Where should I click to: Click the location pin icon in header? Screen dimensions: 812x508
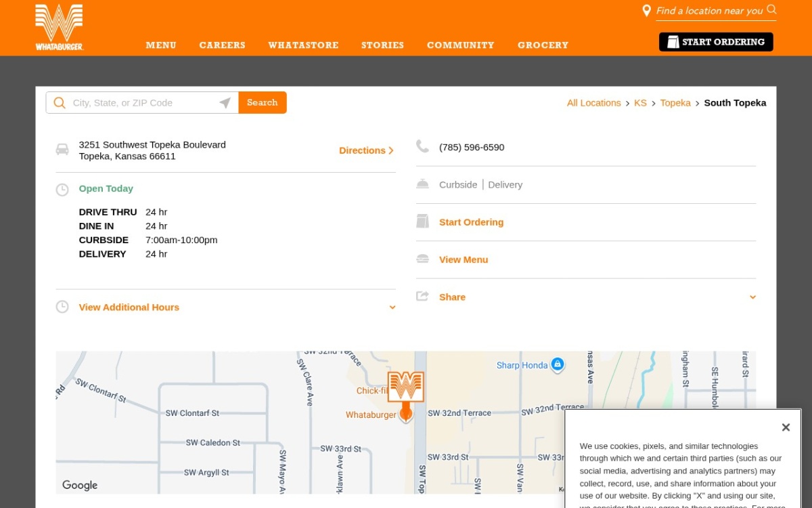(x=646, y=11)
